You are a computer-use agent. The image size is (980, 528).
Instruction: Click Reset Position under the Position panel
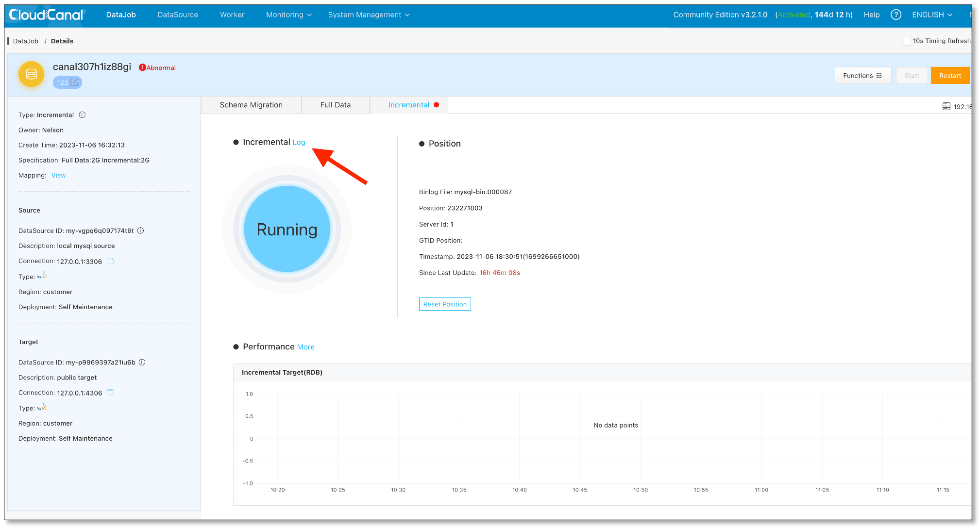(444, 304)
